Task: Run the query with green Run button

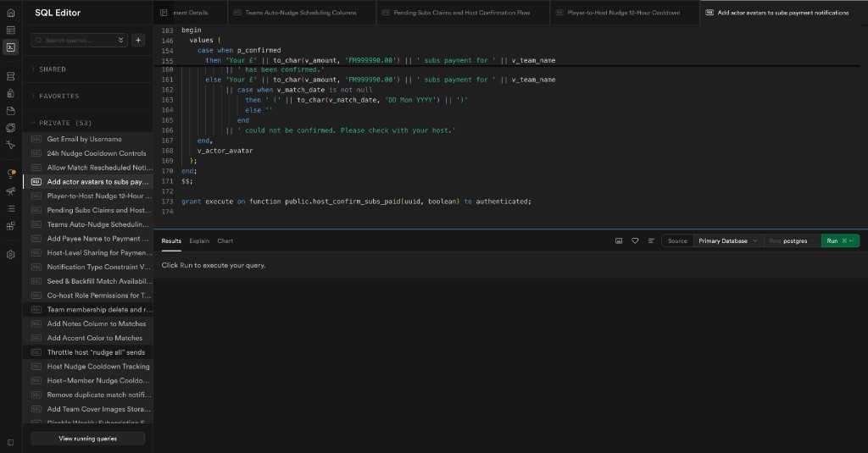Action: pos(840,240)
